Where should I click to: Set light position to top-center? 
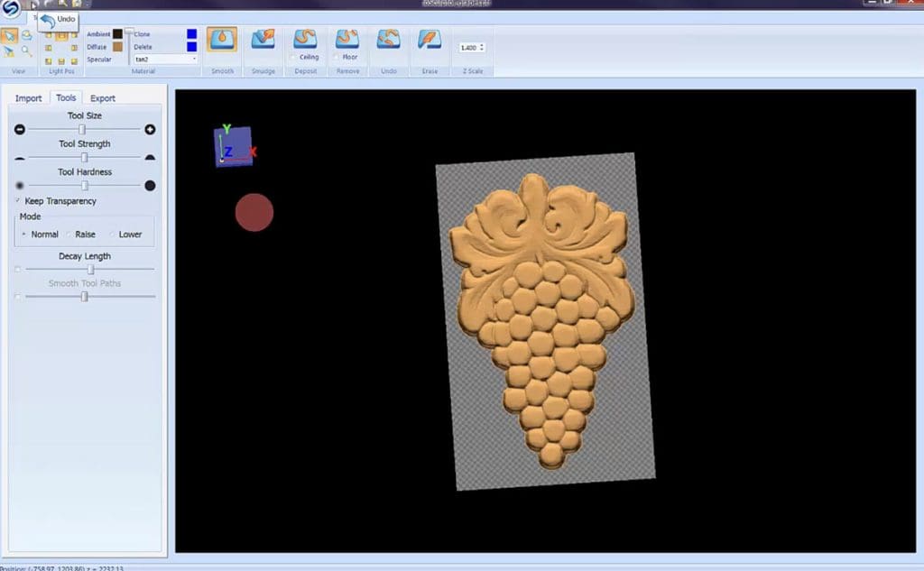61,35
